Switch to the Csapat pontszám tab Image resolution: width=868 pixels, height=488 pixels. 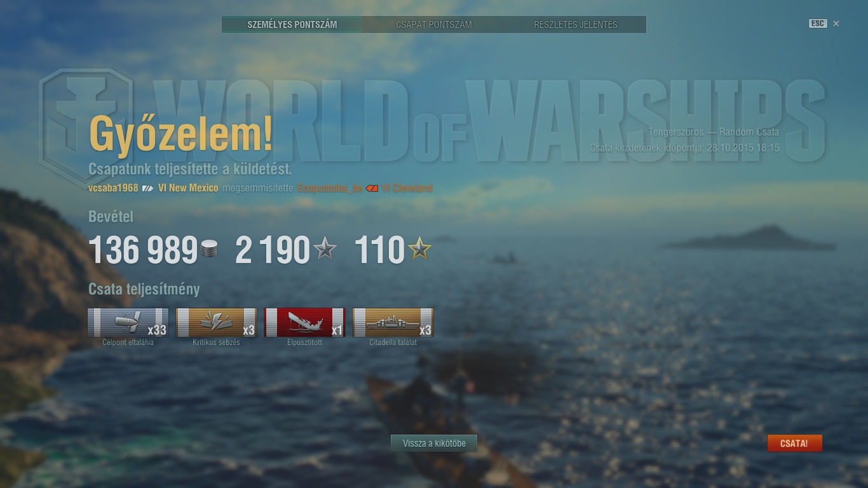[434, 25]
